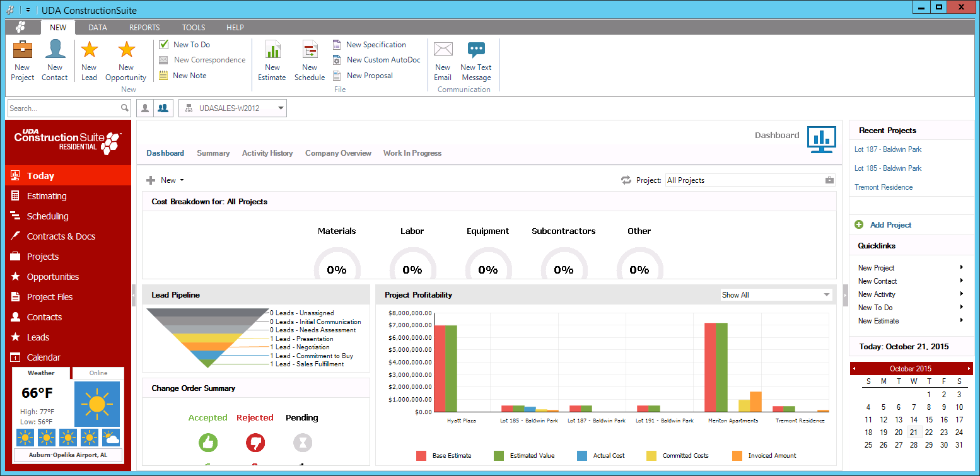Open the TOOLS ribbon tab
The image size is (980, 476).
(x=194, y=28)
